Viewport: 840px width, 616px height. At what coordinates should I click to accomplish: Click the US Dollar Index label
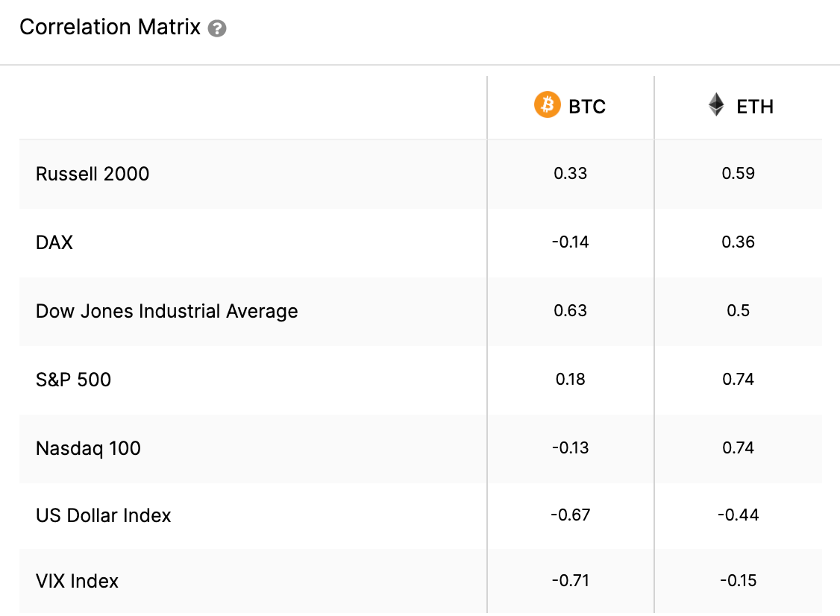tap(104, 515)
